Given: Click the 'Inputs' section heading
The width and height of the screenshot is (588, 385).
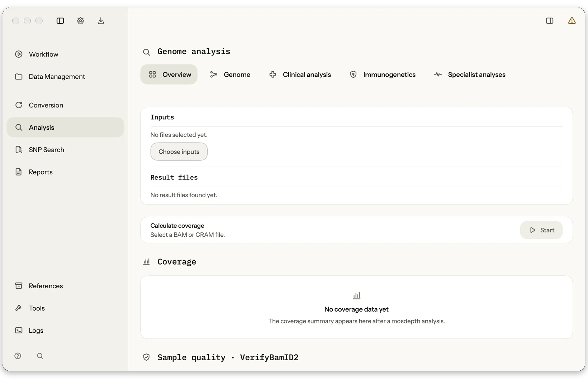Looking at the screenshot, I should coord(162,117).
